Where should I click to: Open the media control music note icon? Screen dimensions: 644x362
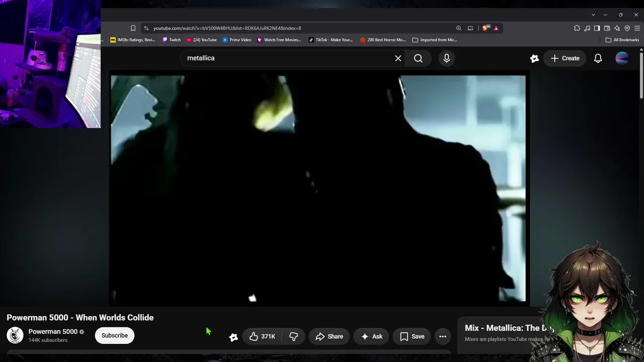pos(587,28)
